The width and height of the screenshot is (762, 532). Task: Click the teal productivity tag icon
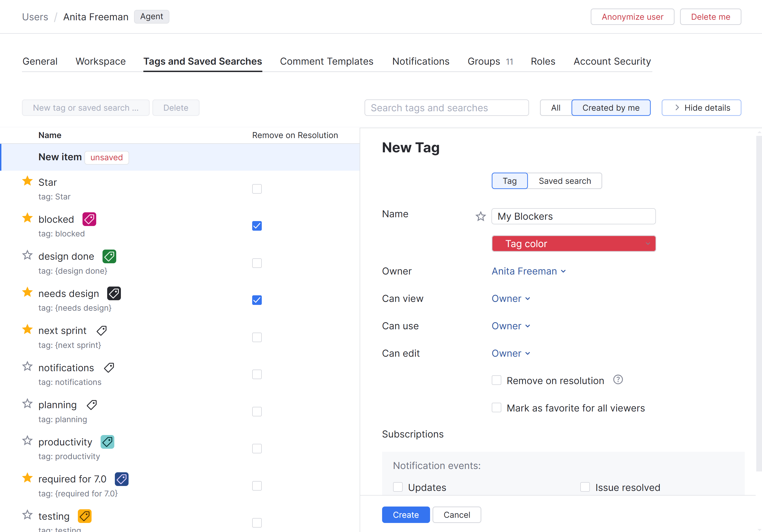point(107,442)
